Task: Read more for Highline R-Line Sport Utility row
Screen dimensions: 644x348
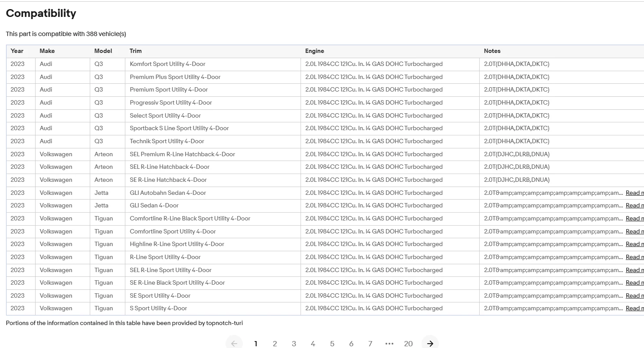Action: point(635,244)
